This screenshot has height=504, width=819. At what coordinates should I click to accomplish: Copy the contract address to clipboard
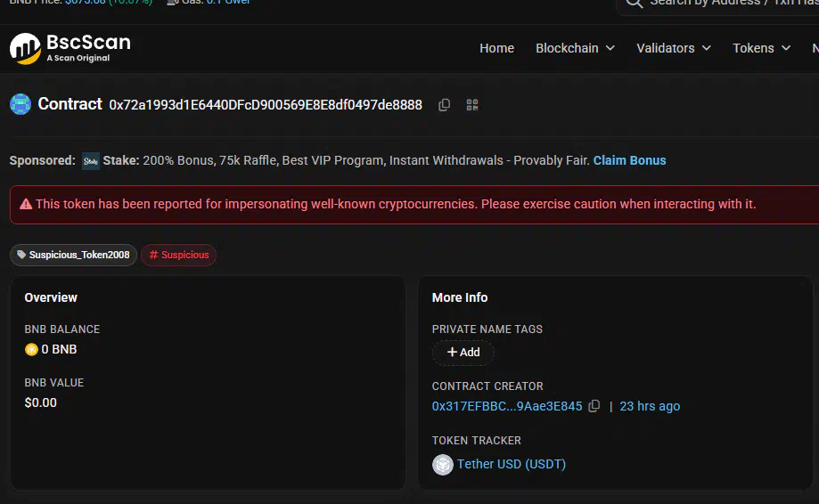(x=444, y=105)
